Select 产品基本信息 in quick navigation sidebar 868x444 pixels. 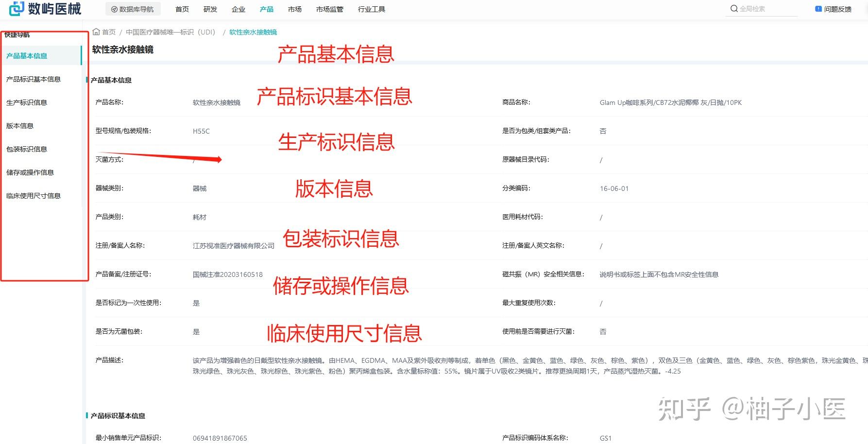pyautogui.click(x=26, y=55)
